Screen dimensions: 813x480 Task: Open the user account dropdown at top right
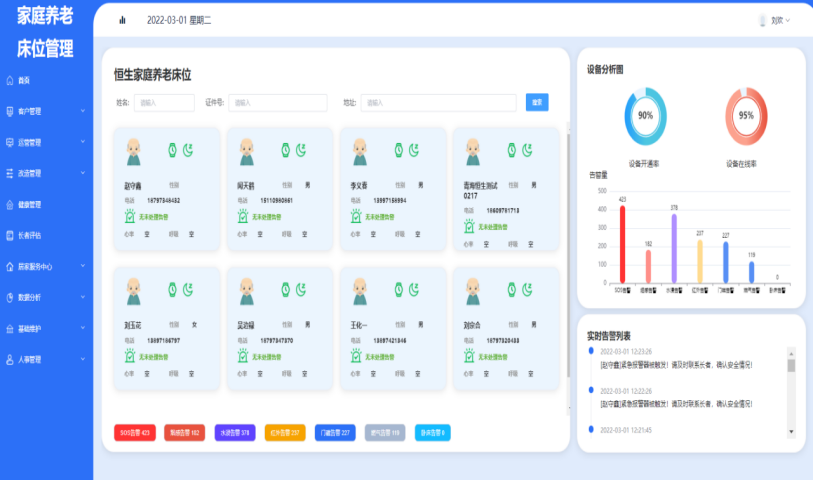(774, 20)
